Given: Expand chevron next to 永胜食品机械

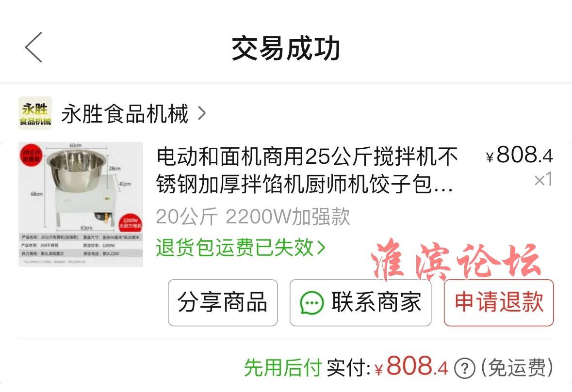Looking at the screenshot, I should tap(202, 114).
